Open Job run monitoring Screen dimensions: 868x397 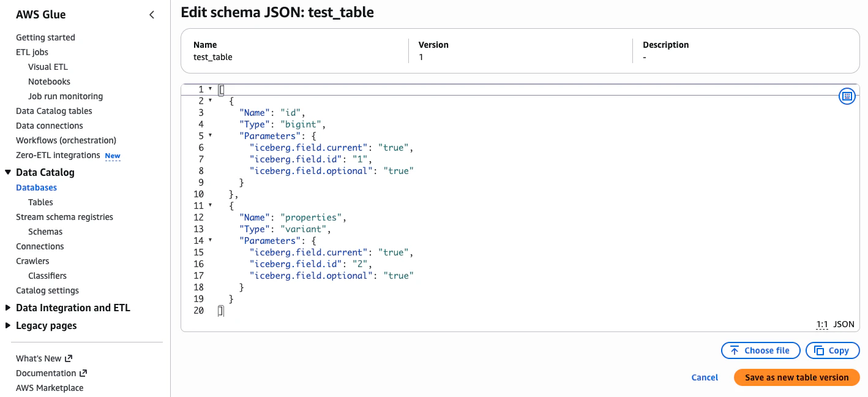click(65, 96)
